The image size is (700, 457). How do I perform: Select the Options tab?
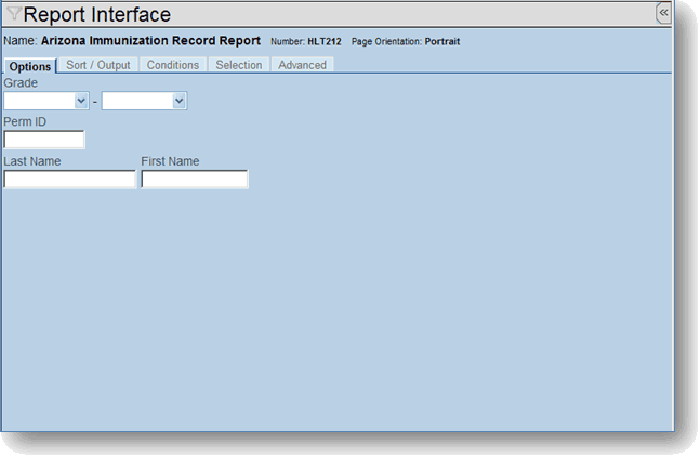point(30,66)
